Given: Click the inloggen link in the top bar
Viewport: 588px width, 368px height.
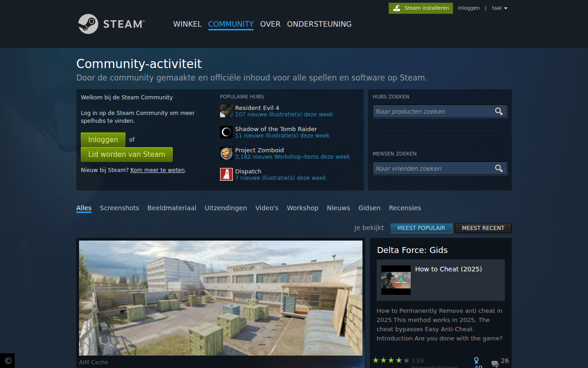Looking at the screenshot, I should (x=469, y=8).
